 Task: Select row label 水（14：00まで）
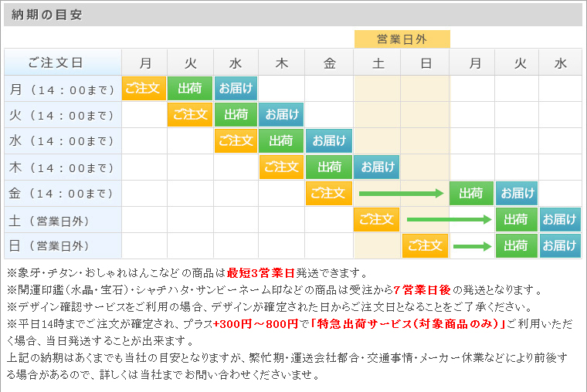[63, 141]
